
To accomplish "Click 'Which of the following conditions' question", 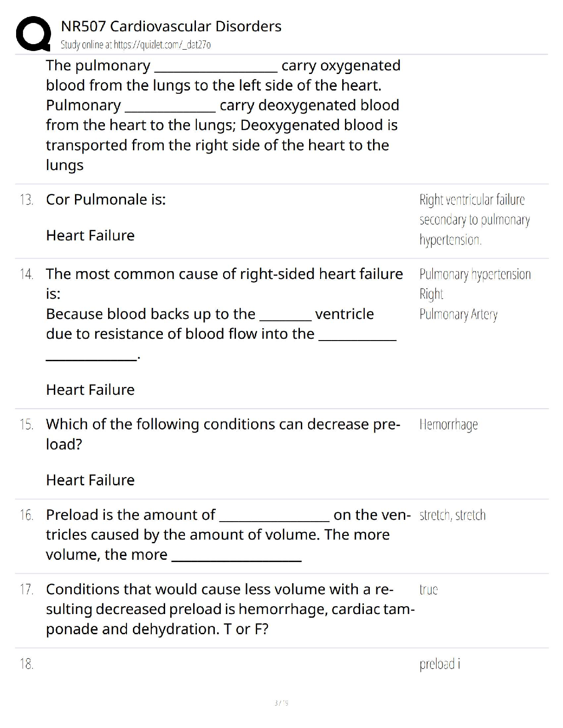I will click(x=223, y=424).
